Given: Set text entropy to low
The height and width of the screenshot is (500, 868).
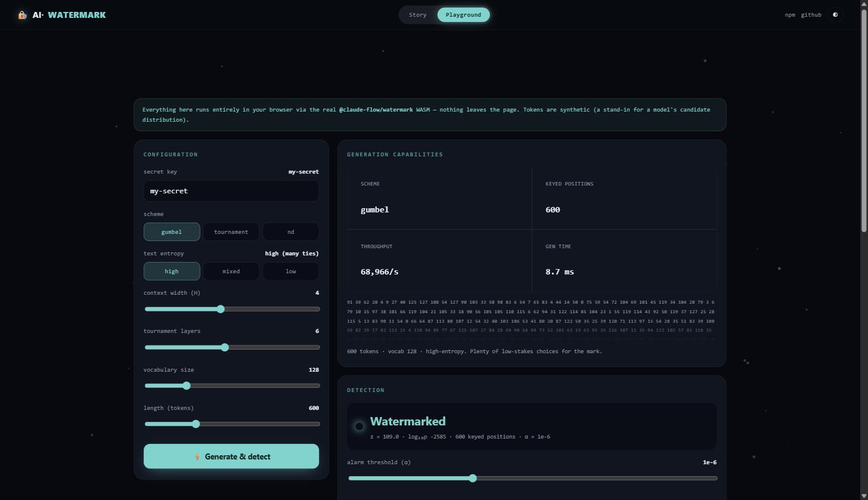Looking at the screenshot, I should pos(291,271).
